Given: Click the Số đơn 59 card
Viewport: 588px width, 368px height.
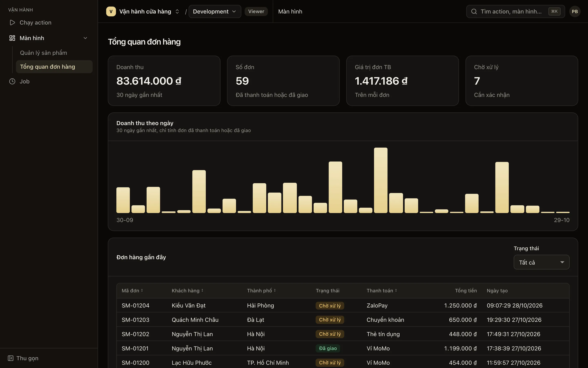Looking at the screenshot, I should coord(283,81).
